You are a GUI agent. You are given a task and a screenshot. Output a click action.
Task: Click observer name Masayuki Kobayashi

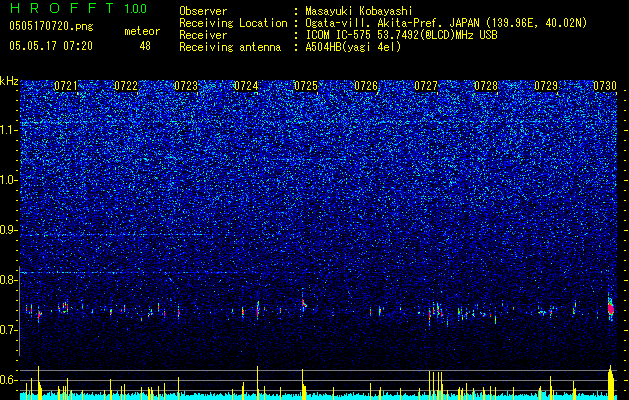click(359, 12)
